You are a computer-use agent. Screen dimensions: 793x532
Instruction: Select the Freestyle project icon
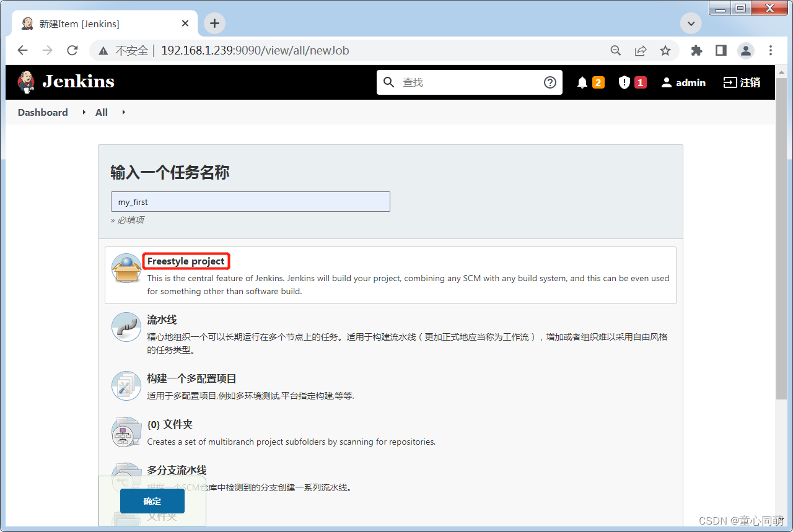point(126,268)
